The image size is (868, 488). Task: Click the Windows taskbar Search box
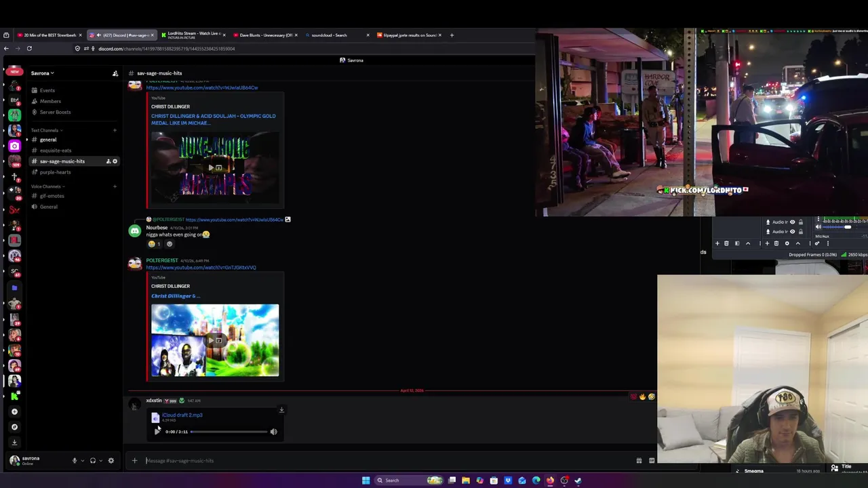[x=409, y=481]
